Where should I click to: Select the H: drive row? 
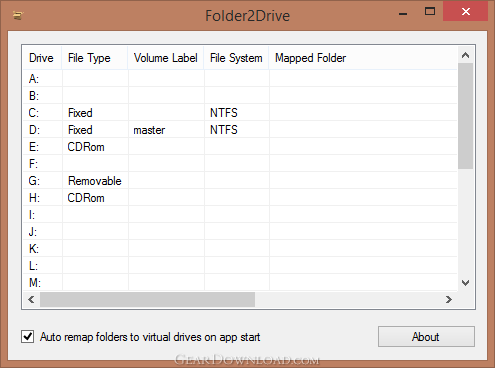coord(240,198)
